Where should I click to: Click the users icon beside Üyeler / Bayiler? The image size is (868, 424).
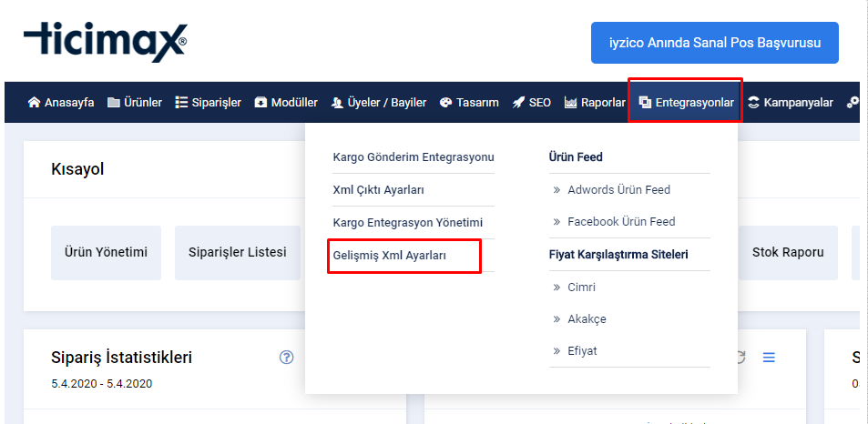click(x=338, y=103)
